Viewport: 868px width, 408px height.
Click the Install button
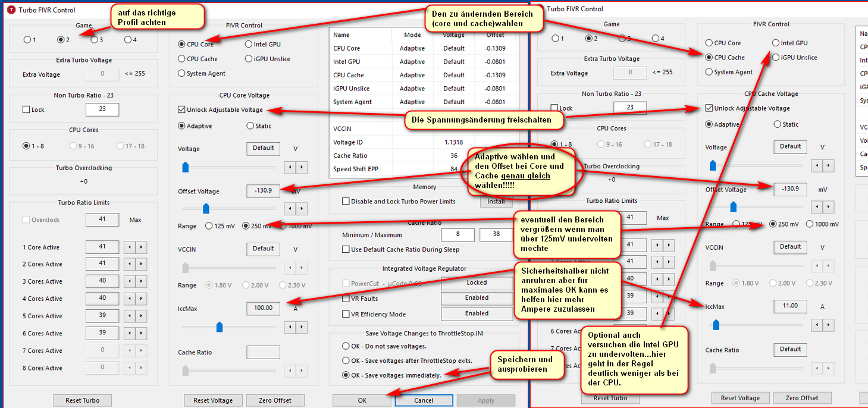496,202
